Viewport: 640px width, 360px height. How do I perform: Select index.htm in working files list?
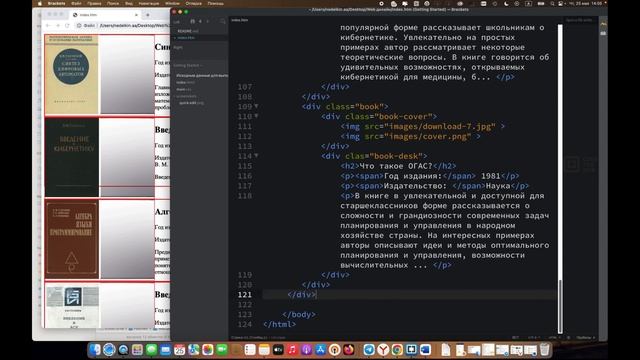[186, 38]
